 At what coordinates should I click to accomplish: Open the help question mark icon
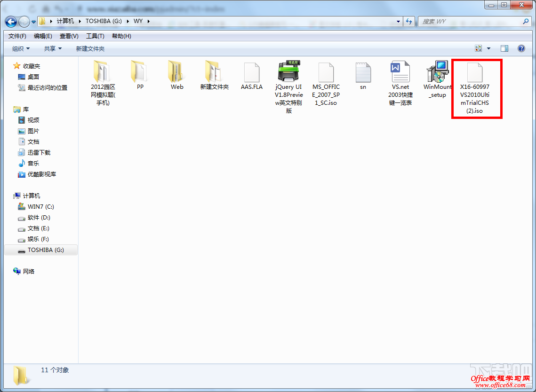[x=521, y=48]
